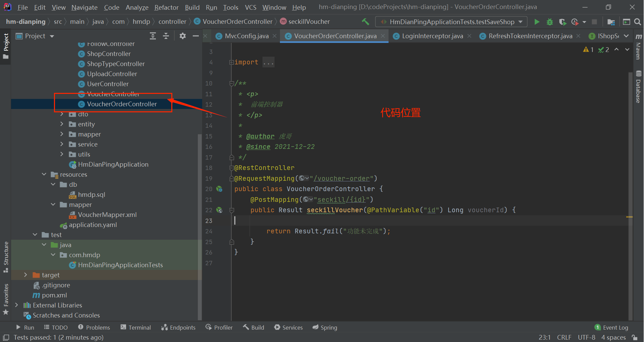Switch to MvcConfig.java tab
The width and height of the screenshot is (644, 342).
click(x=247, y=36)
